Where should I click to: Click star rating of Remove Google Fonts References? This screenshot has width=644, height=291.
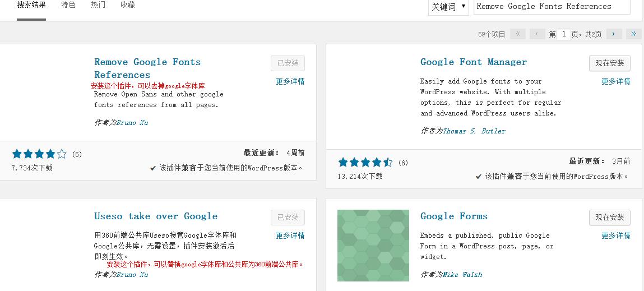39,154
